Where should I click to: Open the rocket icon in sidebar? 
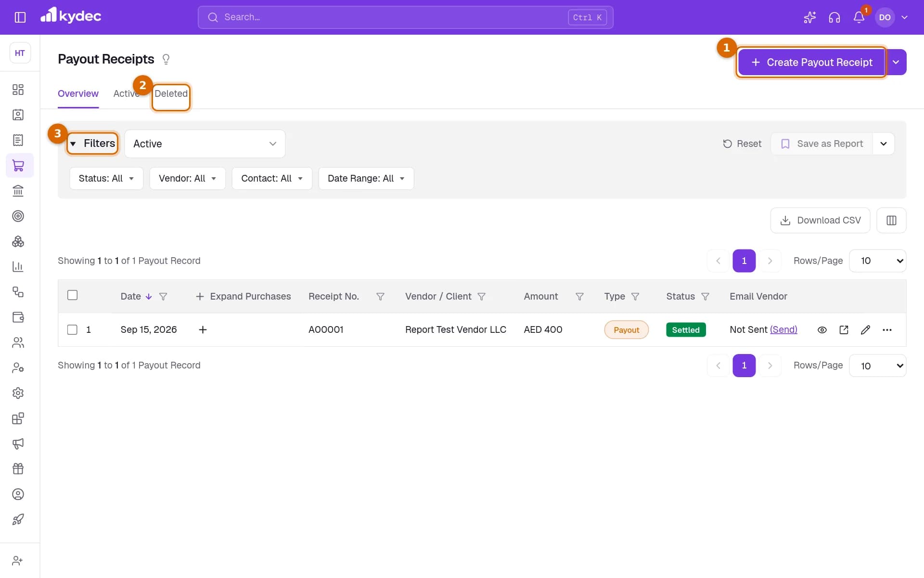[x=18, y=519]
